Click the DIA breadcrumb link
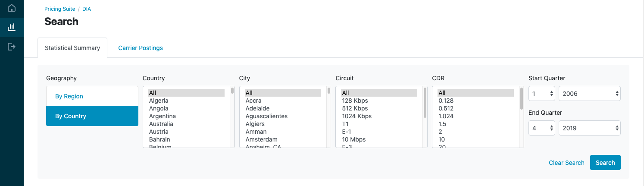The height and width of the screenshot is (186, 644). tap(87, 9)
